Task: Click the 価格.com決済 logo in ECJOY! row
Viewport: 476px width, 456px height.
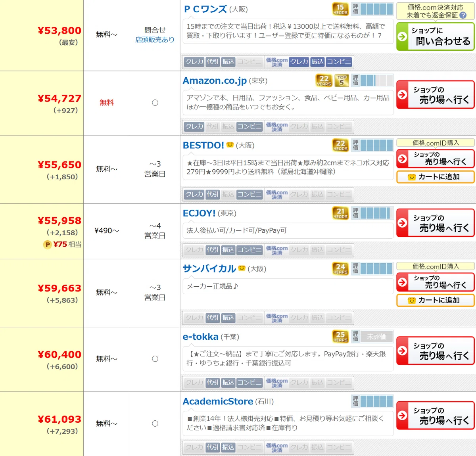Action: click(x=277, y=250)
